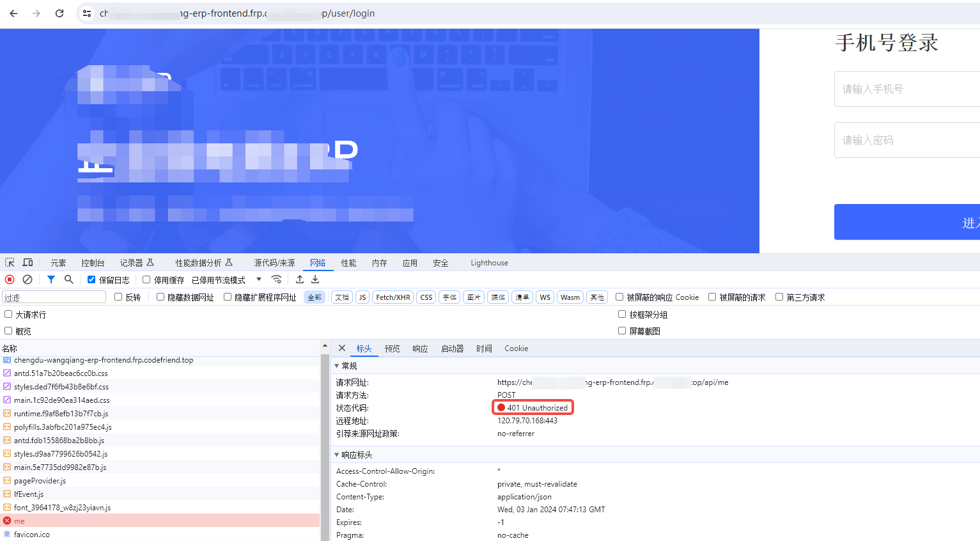Open the 响应 tab of the request
The image size is (980, 541).
point(420,349)
